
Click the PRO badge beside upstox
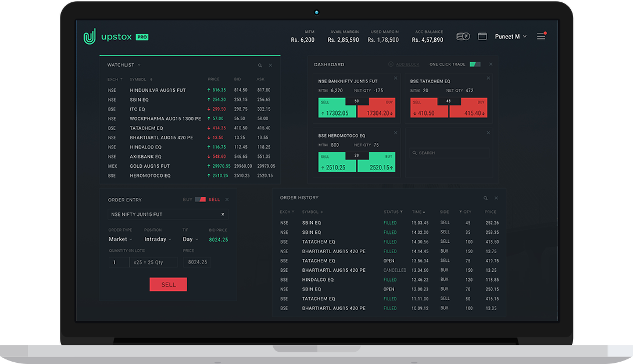[142, 37]
